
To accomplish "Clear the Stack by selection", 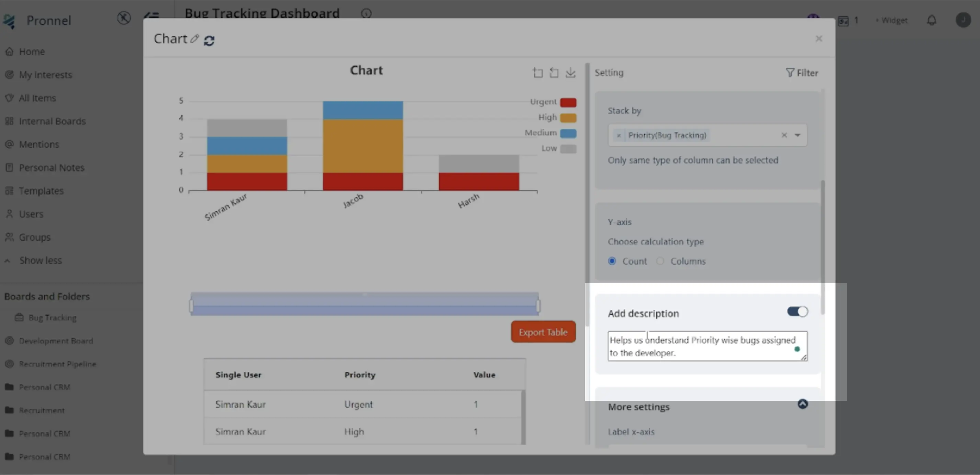I will (784, 135).
